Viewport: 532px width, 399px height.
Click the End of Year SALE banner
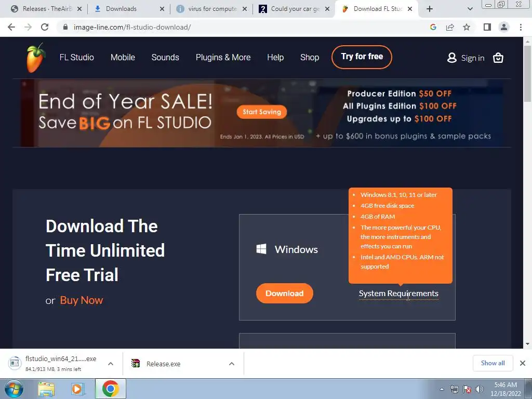(262, 113)
